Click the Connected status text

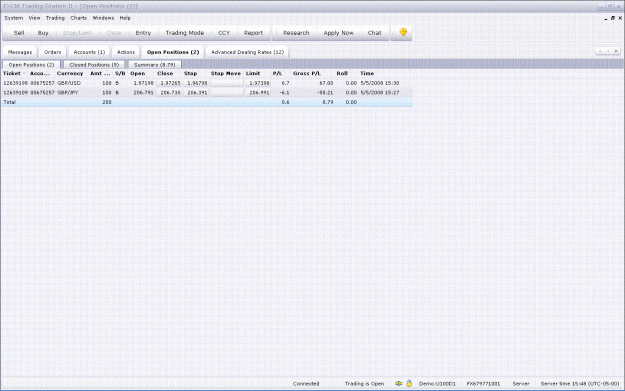click(x=306, y=383)
